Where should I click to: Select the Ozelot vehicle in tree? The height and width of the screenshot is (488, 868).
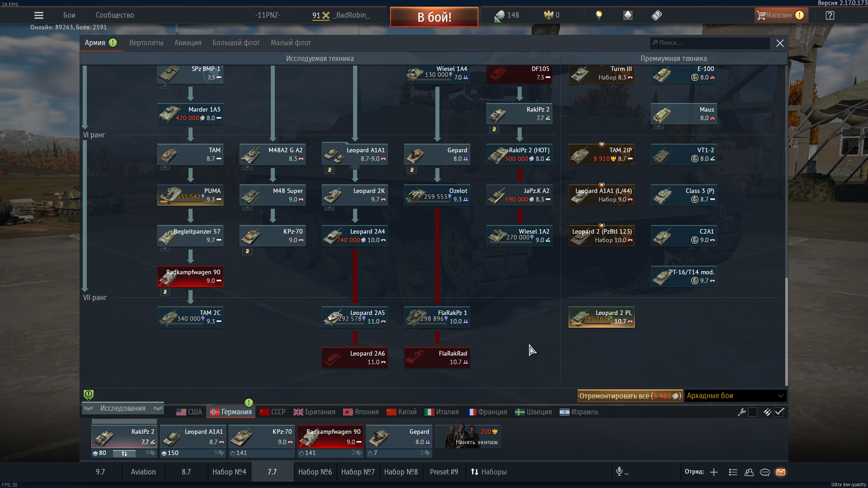click(x=437, y=195)
